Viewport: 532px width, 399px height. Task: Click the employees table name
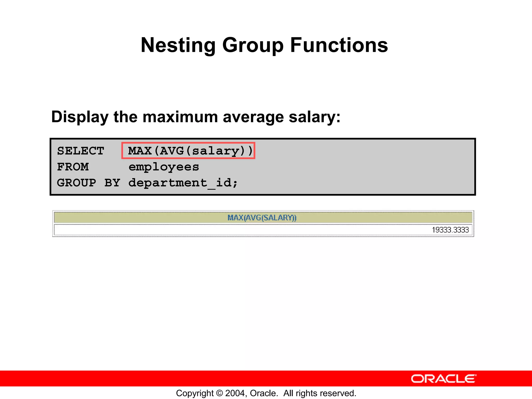[164, 167]
